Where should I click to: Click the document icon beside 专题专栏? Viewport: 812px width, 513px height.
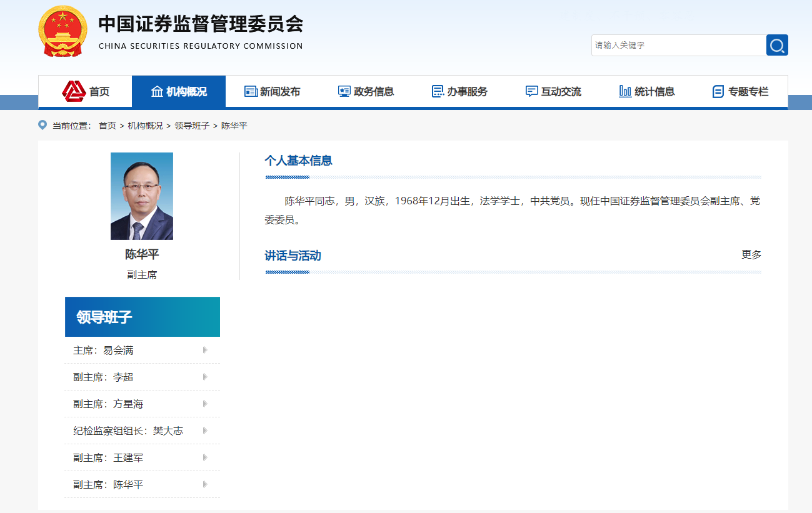[718, 92]
